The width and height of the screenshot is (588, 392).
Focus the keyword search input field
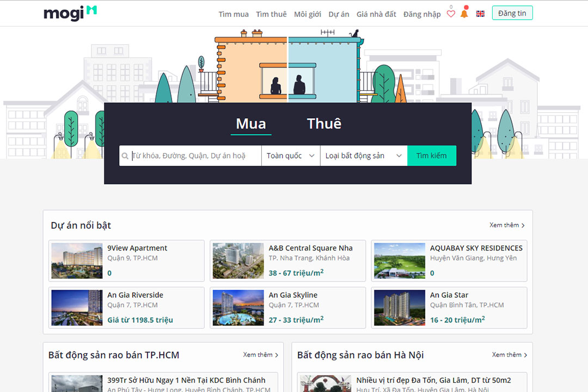195,156
